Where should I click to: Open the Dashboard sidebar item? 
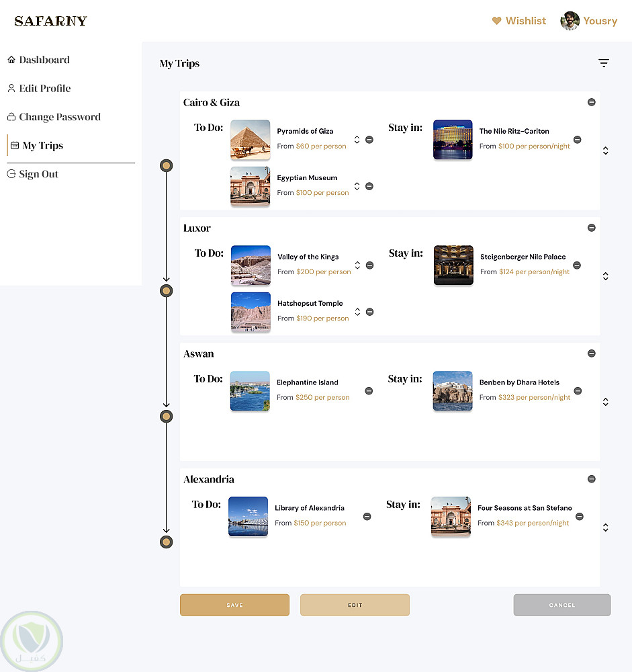[x=44, y=60]
